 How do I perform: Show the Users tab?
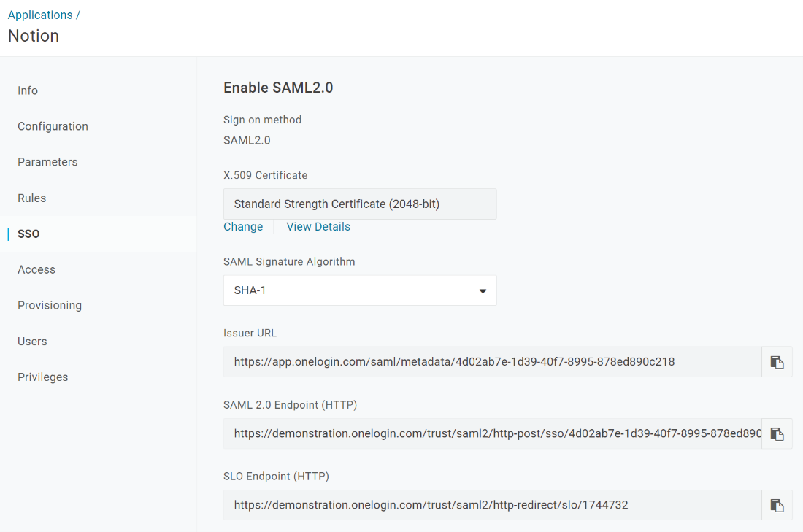point(32,342)
